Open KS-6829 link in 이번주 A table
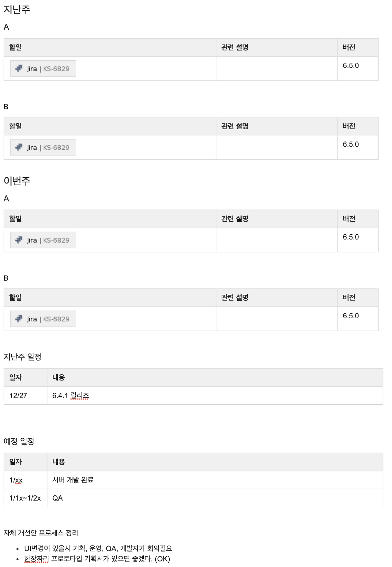This screenshot has width=392, height=567. coord(56,240)
